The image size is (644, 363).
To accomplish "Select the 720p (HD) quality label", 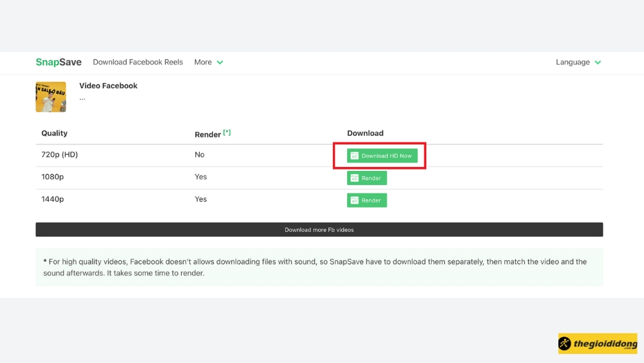I will 60,155.
